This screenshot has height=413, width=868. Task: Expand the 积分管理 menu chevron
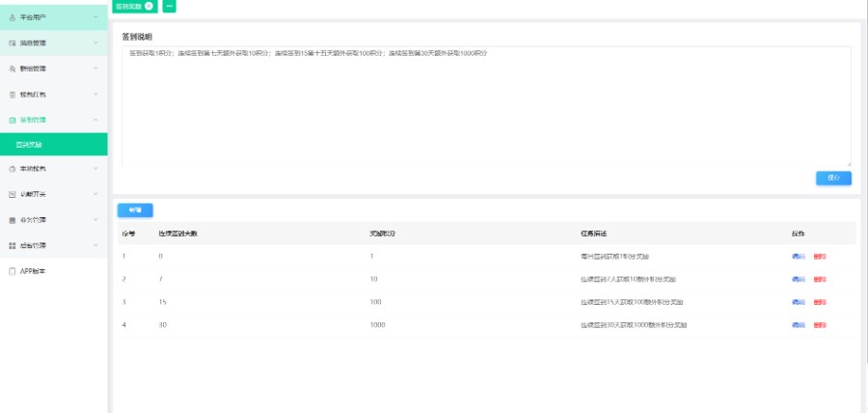pyautogui.click(x=95, y=220)
